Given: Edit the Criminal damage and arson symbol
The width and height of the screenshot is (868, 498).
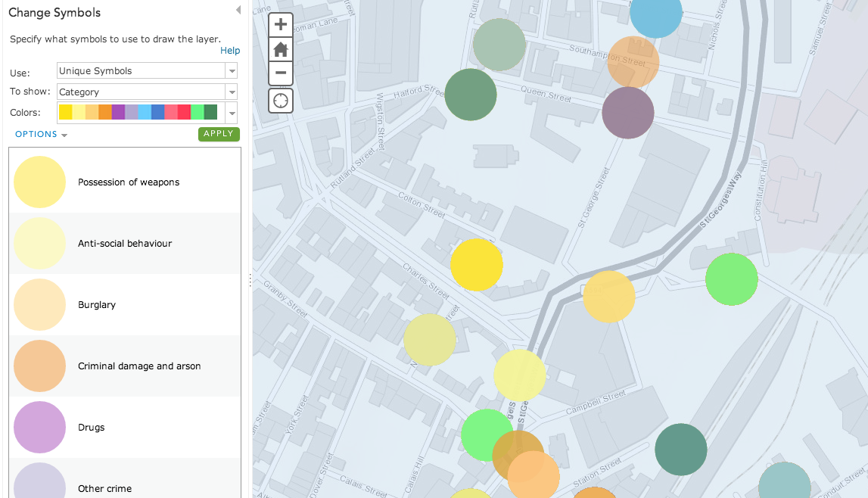Looking at the screenshot, I should (40, 366).
